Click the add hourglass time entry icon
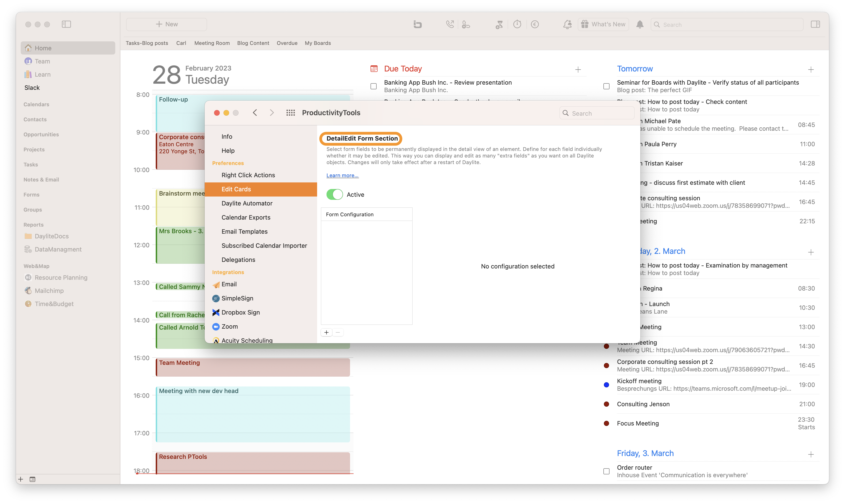The height and width of the screenshot is (504, 845). 499,24
